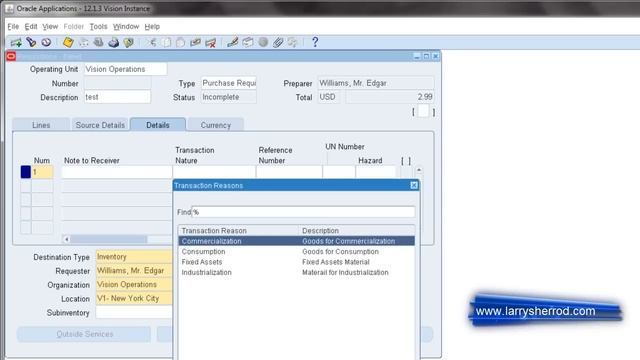Viewport: 640px width, 360px height.
Task: Click the Find flashlight toolbar icon
Action: click(31, 42)
